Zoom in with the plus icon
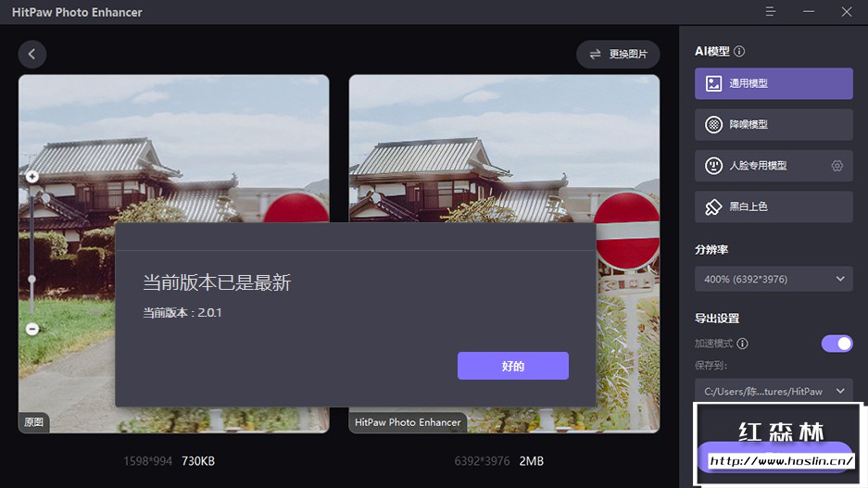The width and height of the screenshot is (868, 488). click(32, 177)
